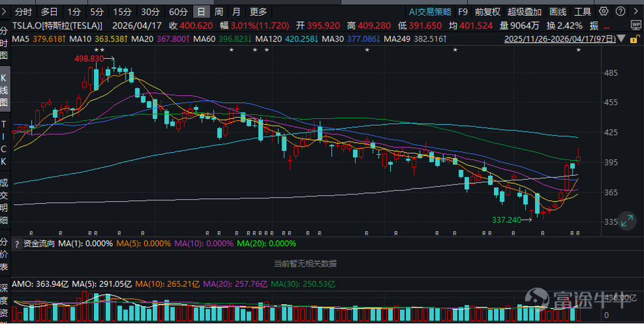This screenshot has width=644, height=324.
Task: Select the 1分 interval
Action: coord(74,12)
